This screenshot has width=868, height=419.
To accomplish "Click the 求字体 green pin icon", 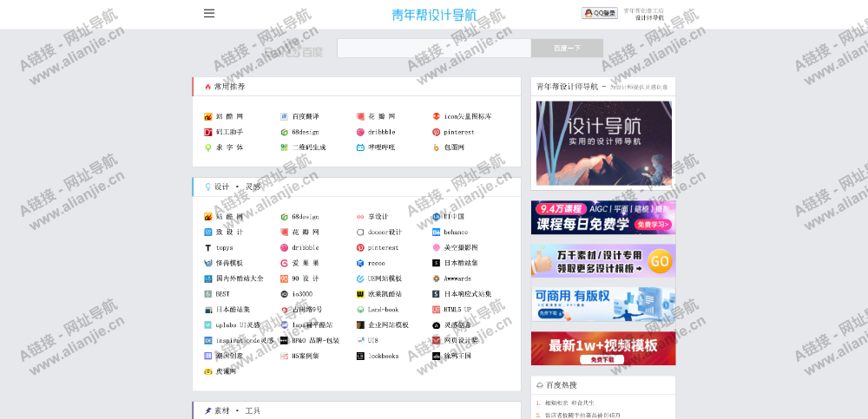I will (208, 147).
